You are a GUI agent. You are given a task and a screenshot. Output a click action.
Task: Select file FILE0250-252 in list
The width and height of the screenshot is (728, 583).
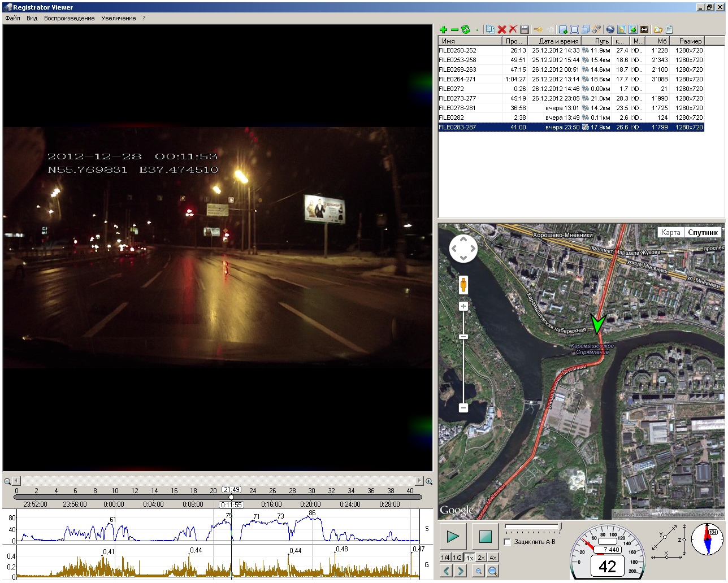click(x=571, y=50)
